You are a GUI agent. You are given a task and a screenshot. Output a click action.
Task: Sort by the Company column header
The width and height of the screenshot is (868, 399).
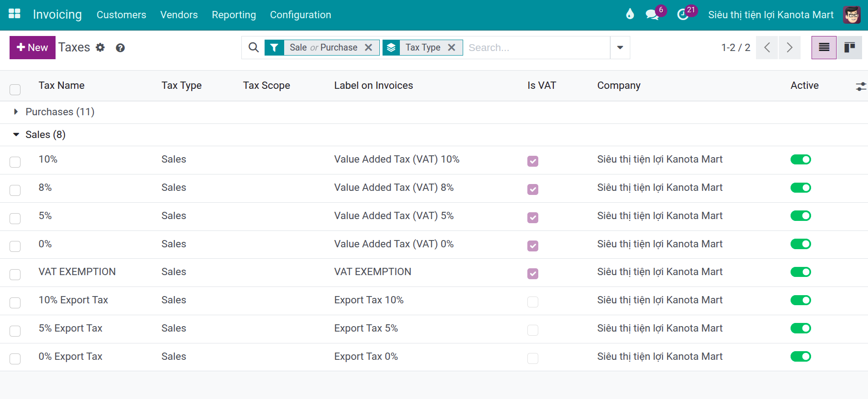pyautogui.click(x=619, y=86)
